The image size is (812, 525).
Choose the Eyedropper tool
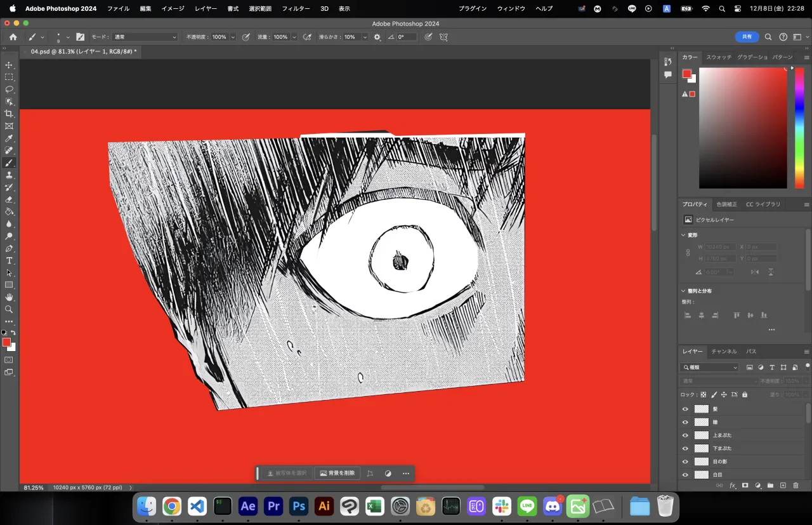(9, 138)
